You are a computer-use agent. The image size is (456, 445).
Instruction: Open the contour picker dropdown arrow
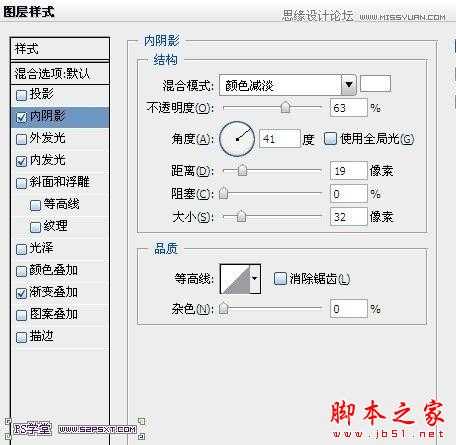coord(255,279)
